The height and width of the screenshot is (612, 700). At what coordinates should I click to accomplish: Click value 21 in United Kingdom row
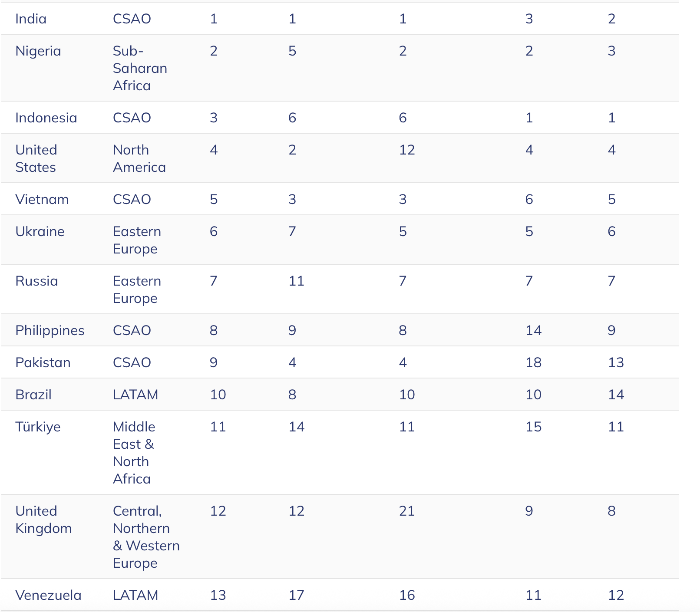407,511
